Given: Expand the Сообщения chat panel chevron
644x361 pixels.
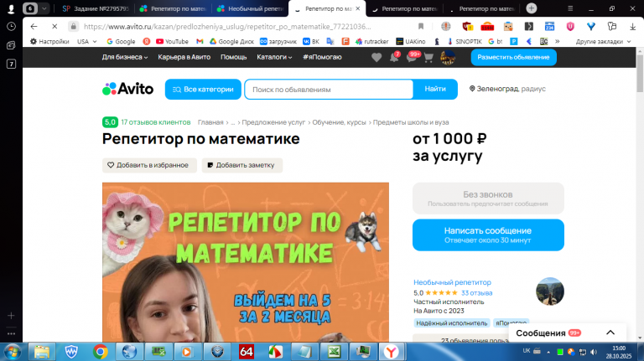Looking at the screenshot, I should pos(610,333).
